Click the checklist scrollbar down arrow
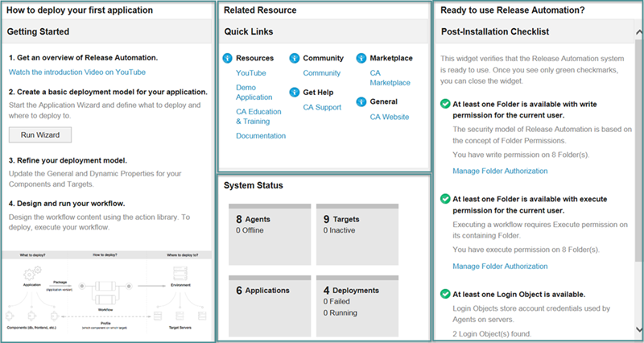The image size is (644, 343). (638, 332)
